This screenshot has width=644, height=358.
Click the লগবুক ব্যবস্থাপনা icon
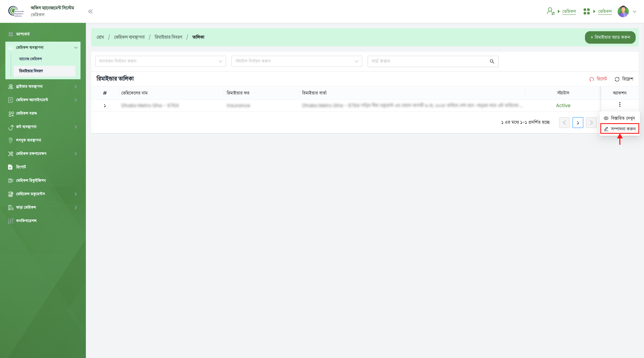pyautogui.click(x=11, y=140)
